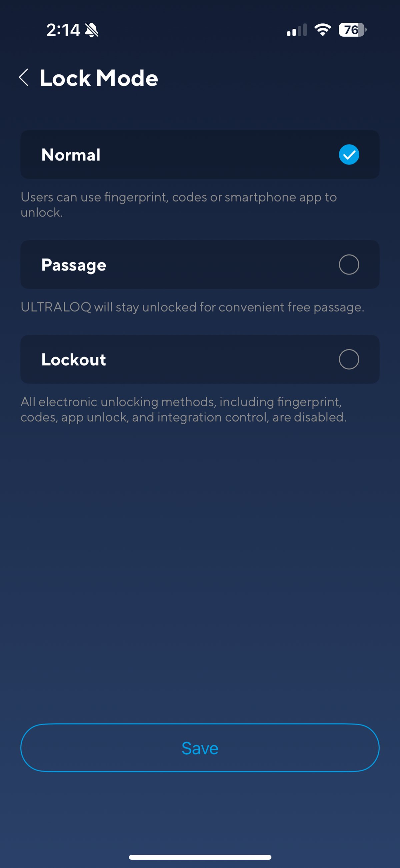Tap the silent mode bell icon
This screenshot has width=400, height=868.
tap(92, 30)
